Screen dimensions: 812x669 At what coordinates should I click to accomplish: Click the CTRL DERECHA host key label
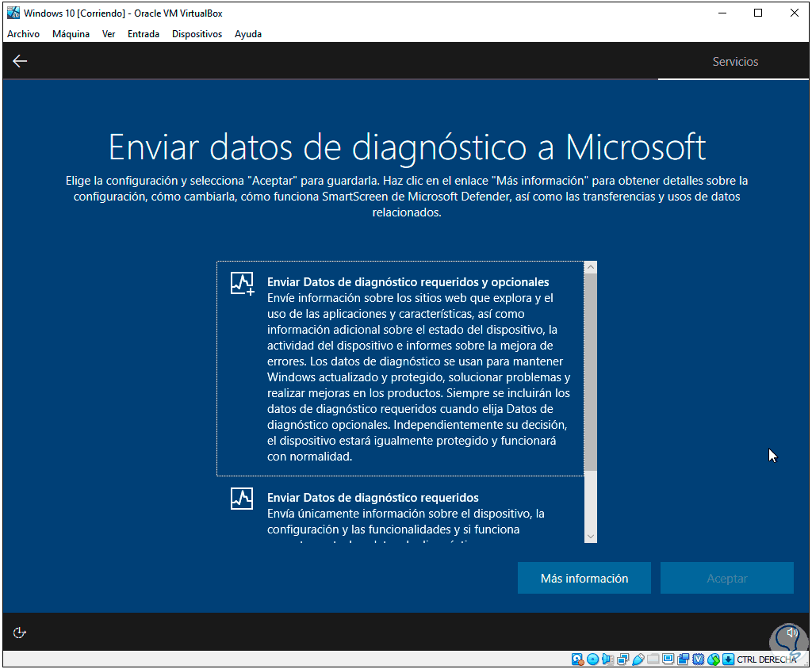click(767, 659)
